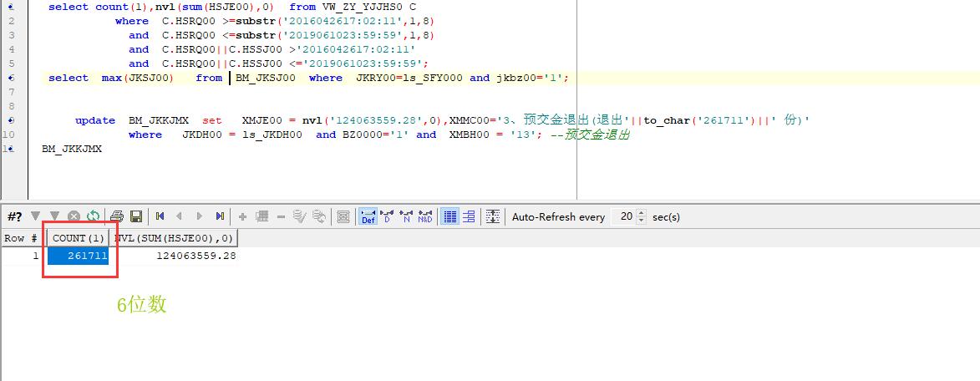980x381 pixels.
Task: Delete record using the minus icon
Action: (x=281, y=216)
